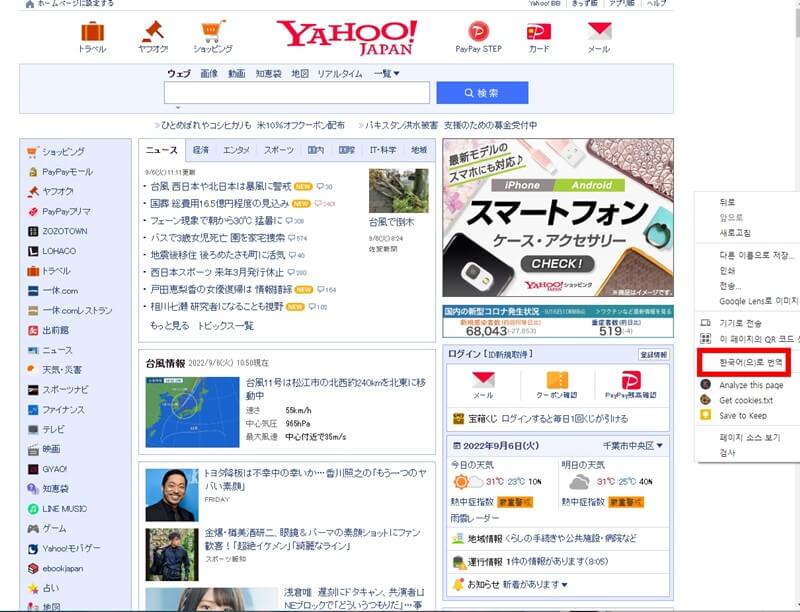
Task: Expand お知らせ 新着があります notification
Action: 517,584
